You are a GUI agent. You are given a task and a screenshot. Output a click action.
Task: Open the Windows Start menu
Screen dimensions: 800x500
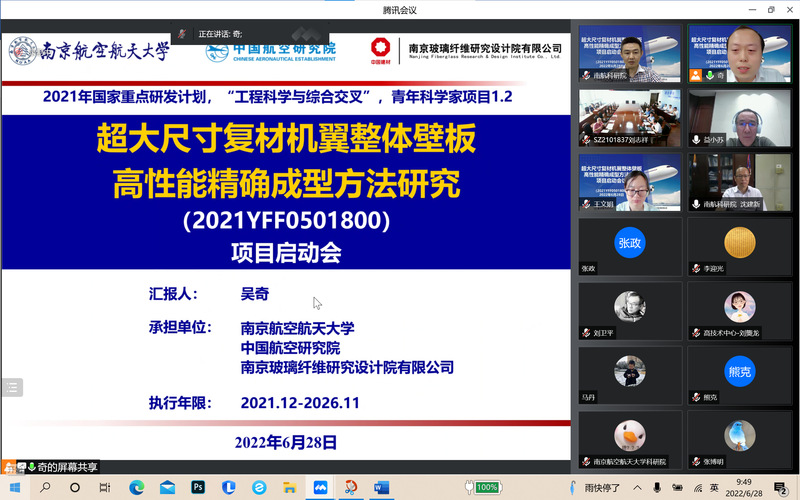coord(14,487)
